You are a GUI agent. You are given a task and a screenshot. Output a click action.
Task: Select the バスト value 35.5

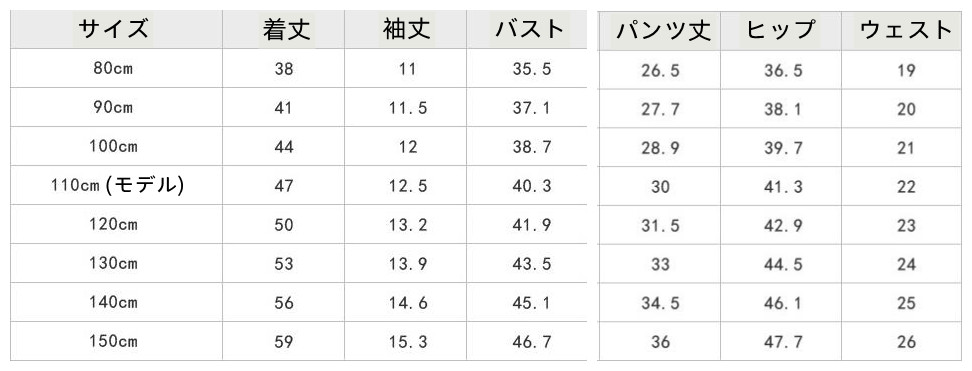(532, 69)
